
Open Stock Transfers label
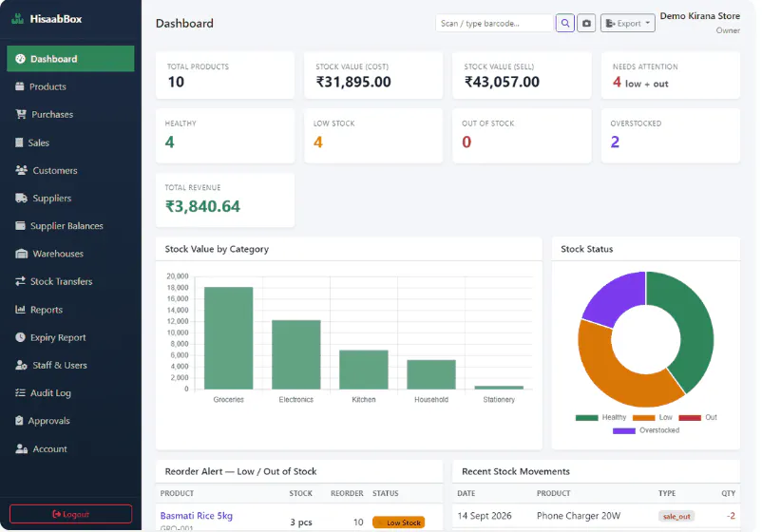click(61, 281)
